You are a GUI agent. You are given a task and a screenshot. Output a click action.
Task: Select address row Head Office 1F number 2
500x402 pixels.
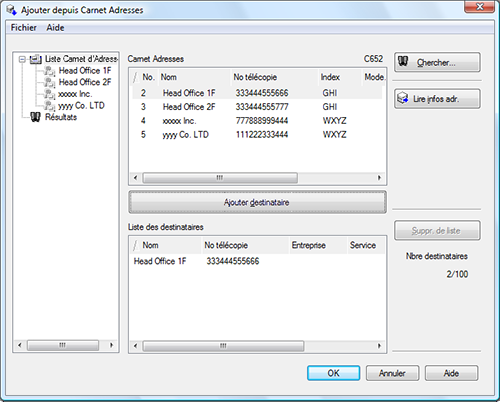click(257, 93)
